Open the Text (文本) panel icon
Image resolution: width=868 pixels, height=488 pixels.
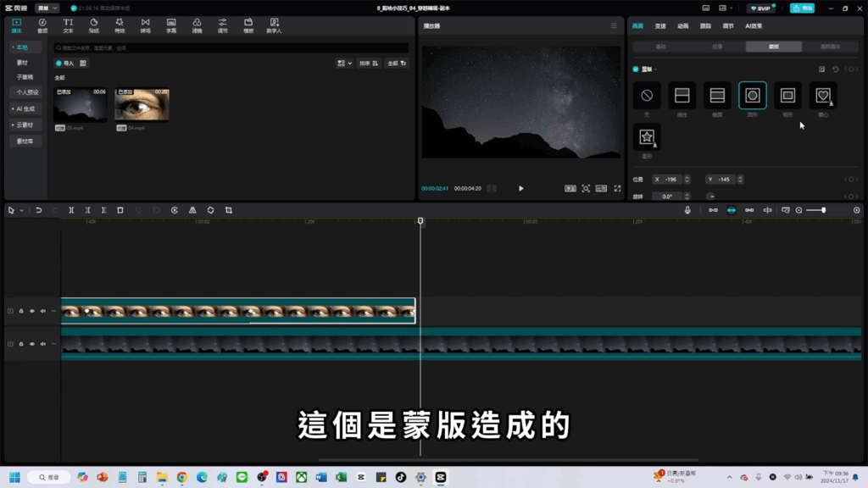68,25
